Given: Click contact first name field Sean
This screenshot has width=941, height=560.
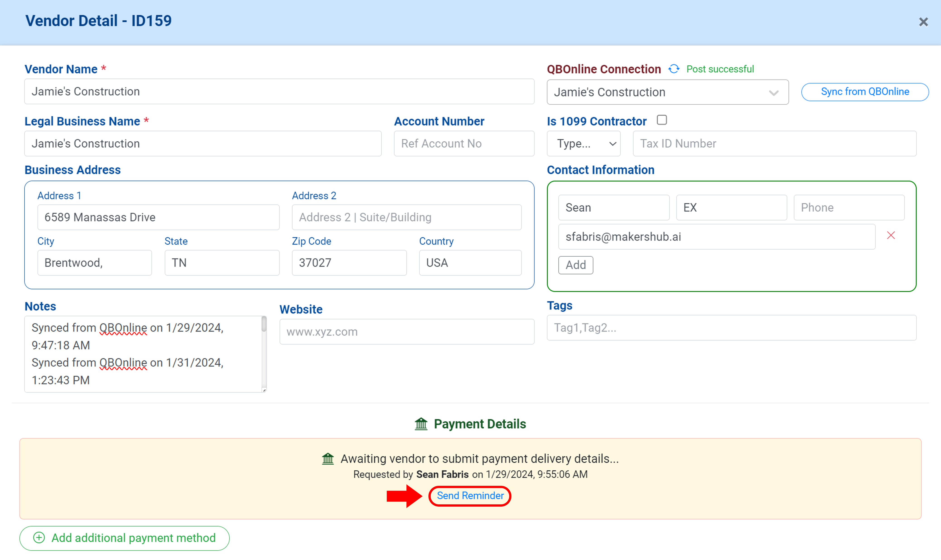Looking at the screenshot, I should (x=614, y=207).
